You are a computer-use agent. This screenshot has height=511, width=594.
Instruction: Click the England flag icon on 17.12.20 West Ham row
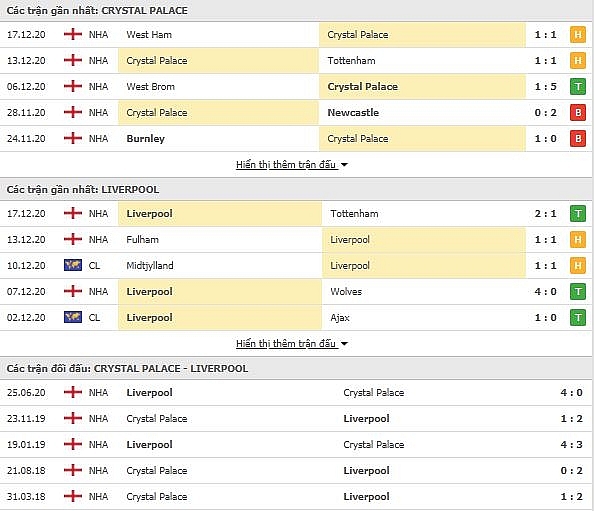pos(73,34)
